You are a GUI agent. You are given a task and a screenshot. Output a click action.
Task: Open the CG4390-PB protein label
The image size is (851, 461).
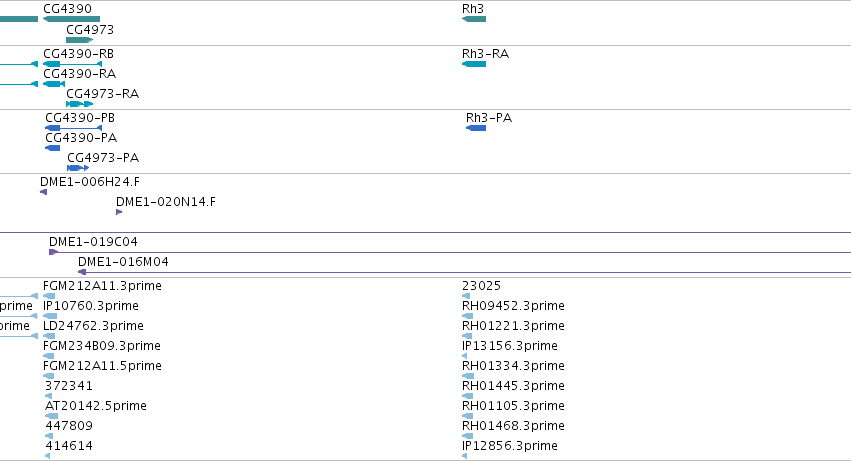pyautogui.click(x=80, y=118)
